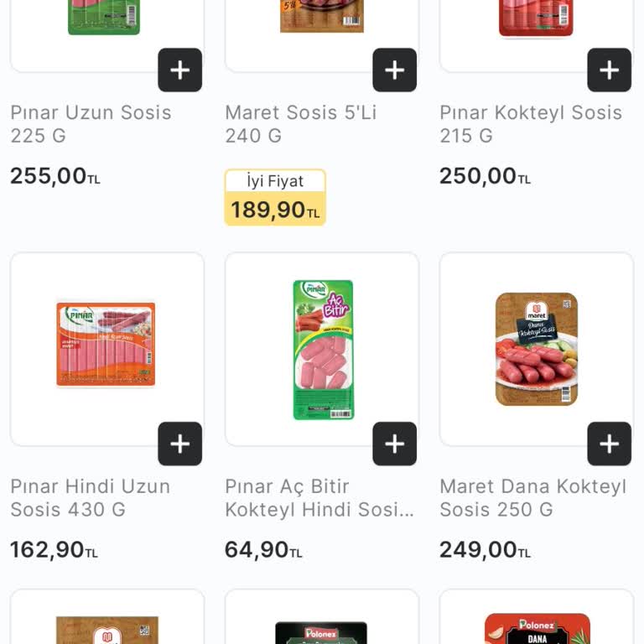Screen dimensions: 644x644
Task: Open Pınar Aç Bitir Kokteyl Hindi title
Action: point(319,497)
